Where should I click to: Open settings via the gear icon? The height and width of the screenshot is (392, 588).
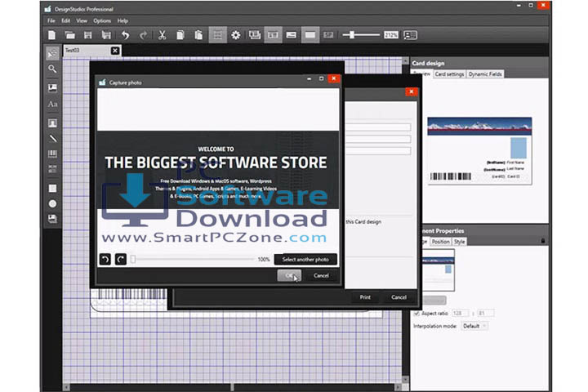(235, 35)
